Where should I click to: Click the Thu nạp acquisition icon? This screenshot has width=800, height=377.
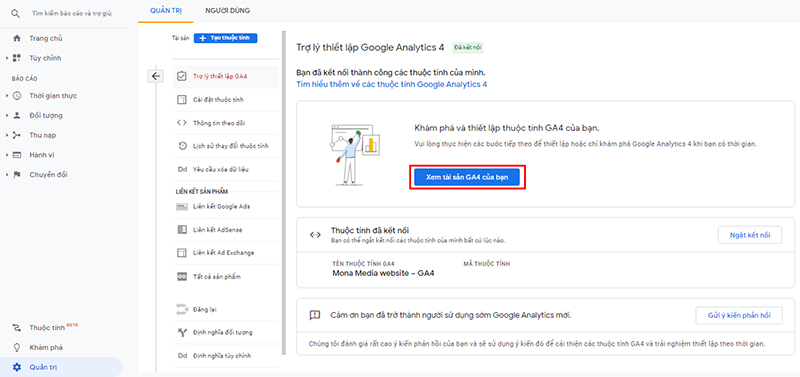(x=17, y=135)
